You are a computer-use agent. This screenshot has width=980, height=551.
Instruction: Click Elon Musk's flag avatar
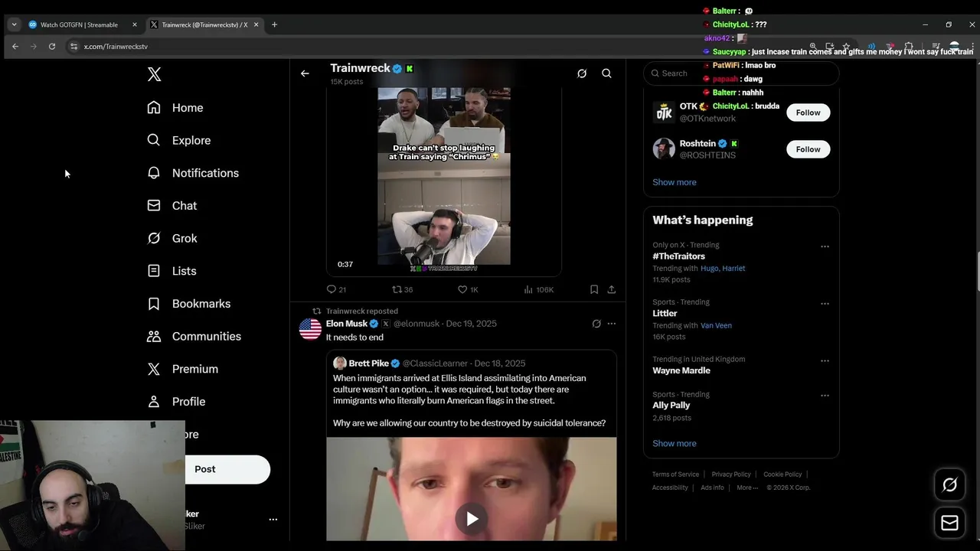click(x=310, y=329)
